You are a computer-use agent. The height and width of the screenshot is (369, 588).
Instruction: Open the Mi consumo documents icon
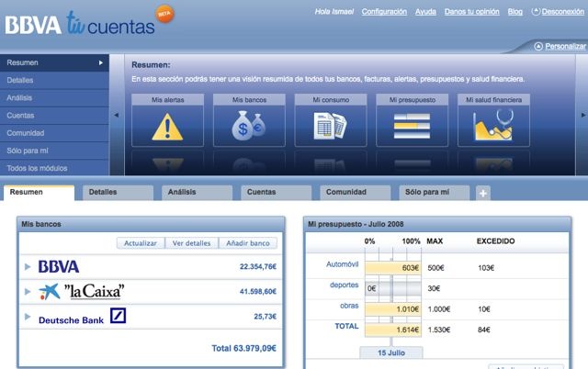coord(331,127)
